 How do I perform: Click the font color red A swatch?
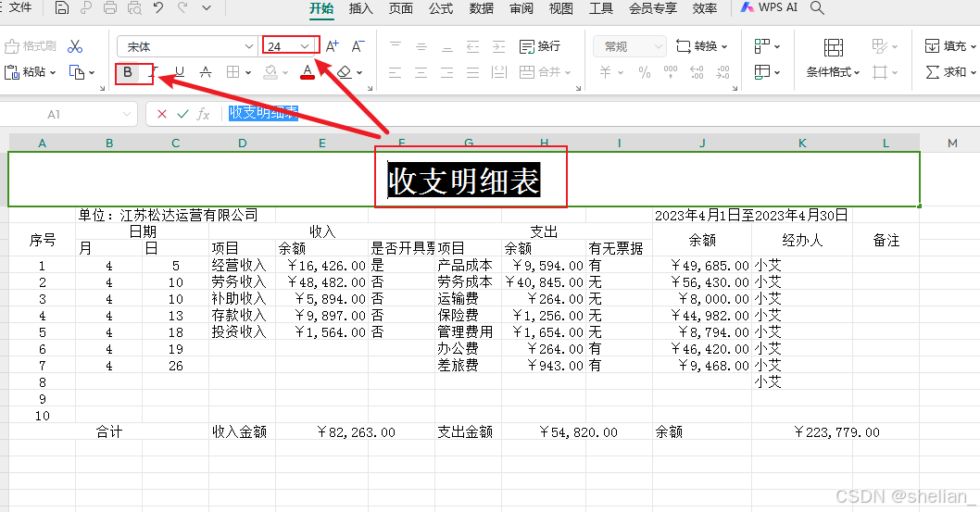tap(308, 72)
